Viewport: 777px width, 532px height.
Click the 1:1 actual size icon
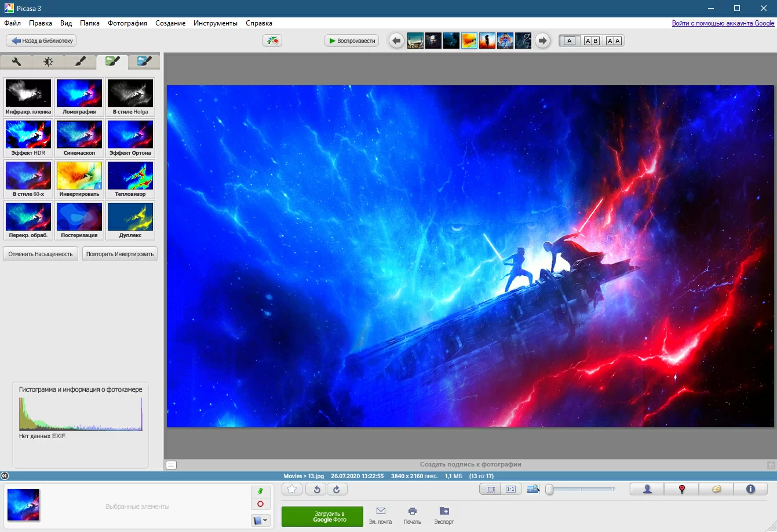tap(511, 489)
